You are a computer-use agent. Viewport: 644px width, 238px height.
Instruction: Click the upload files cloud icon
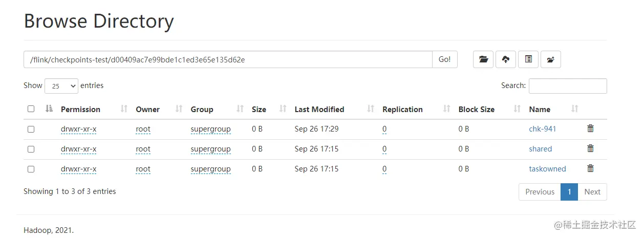[x=505, y=59]
